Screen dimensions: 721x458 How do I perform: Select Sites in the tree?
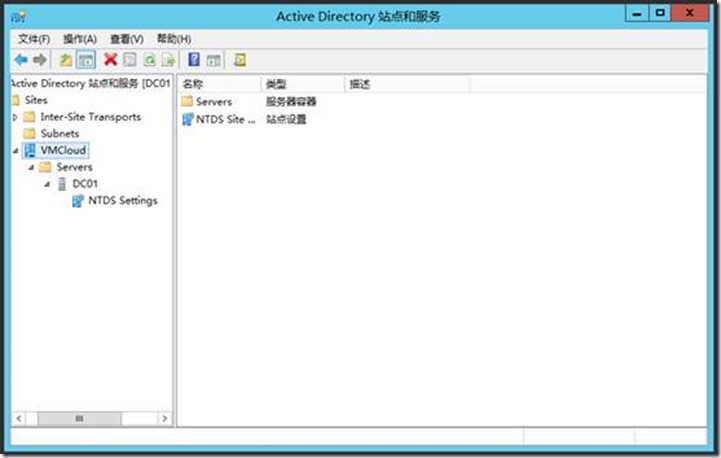36,100
